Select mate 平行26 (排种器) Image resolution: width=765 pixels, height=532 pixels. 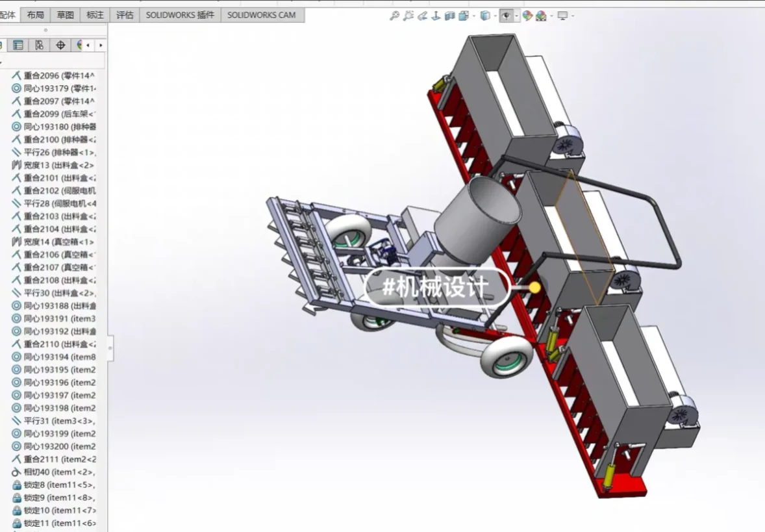pyautogui.click(x=53, y=152)
